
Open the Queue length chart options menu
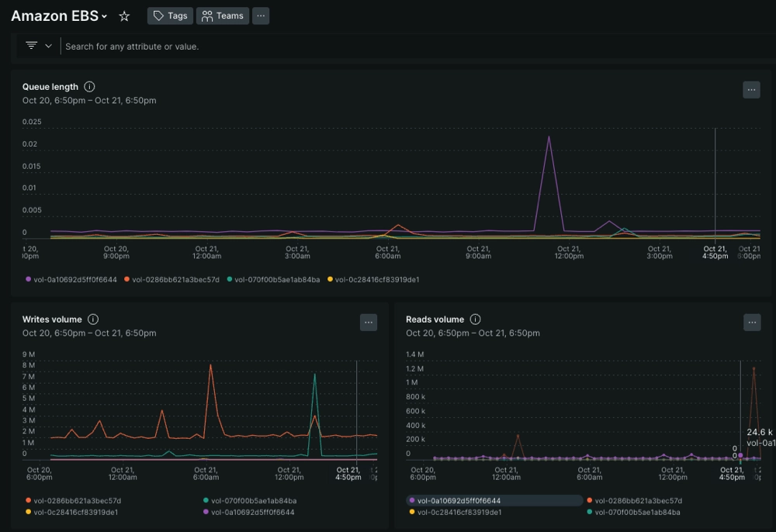click(x=751, y=90)
